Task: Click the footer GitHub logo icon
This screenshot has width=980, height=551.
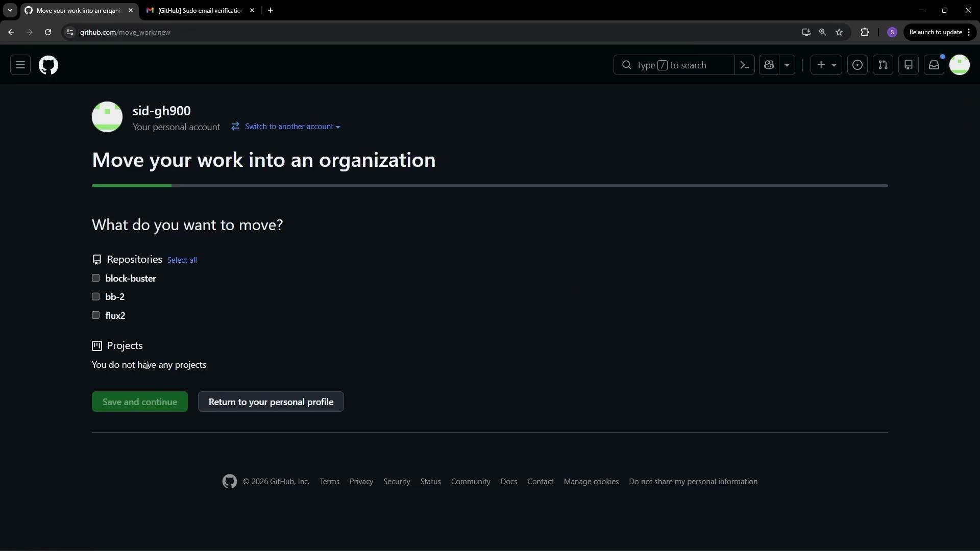Action: [230, 482]
